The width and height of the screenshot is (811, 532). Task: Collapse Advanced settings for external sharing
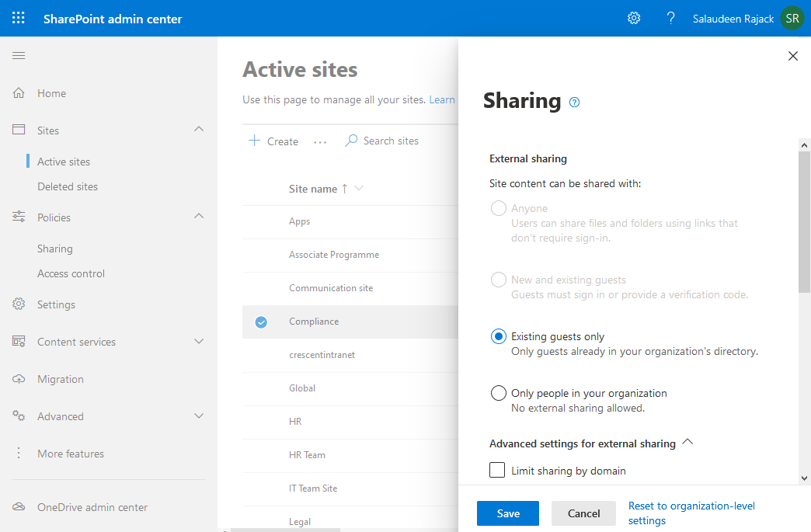pos(687,443)
